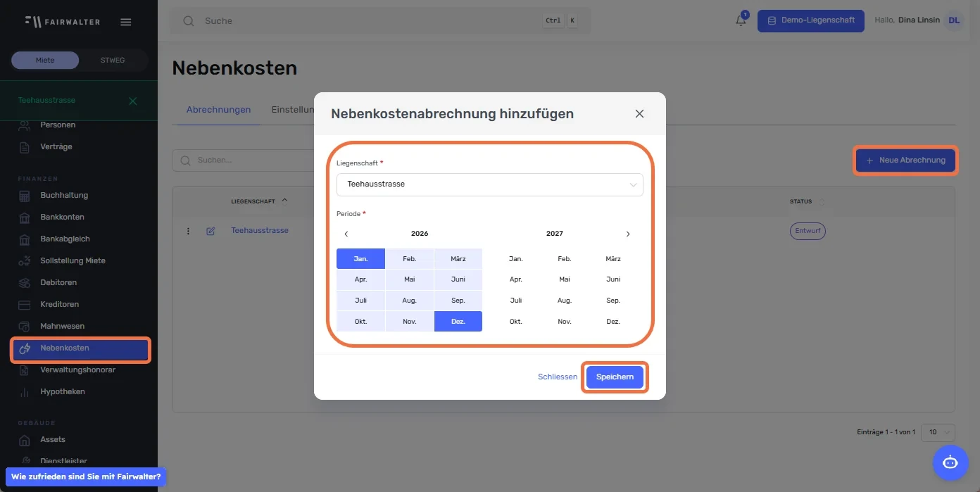Open Buchhaltung in sidebar

64,196
